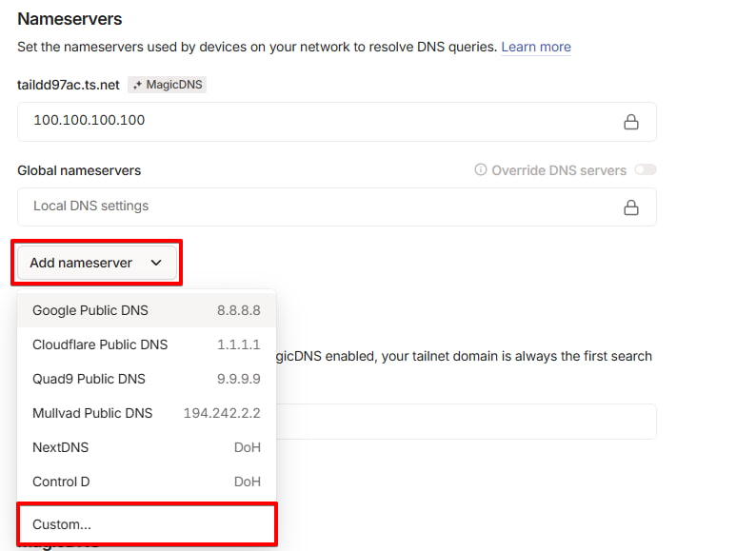
Task: Click the Local DNS settings field
Action: 314,207
